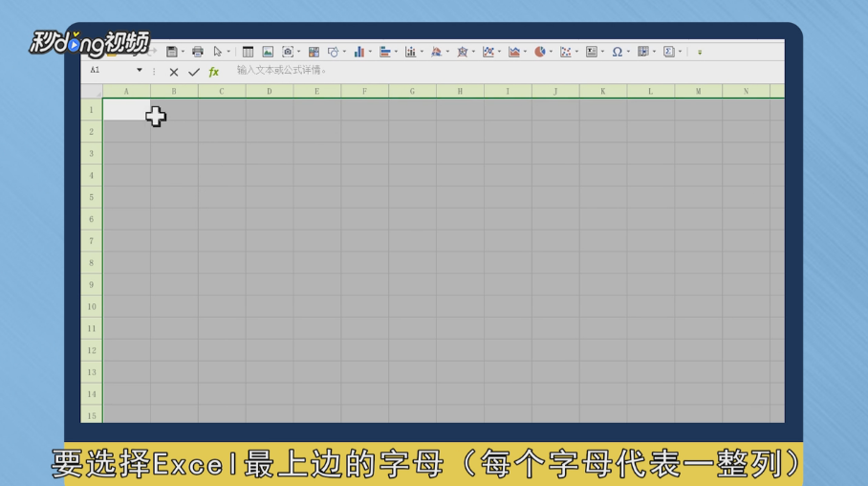Insert an area chart
The height and width of the screenshot is (486, 868).
pyautogui.click(x=514, y=52)
